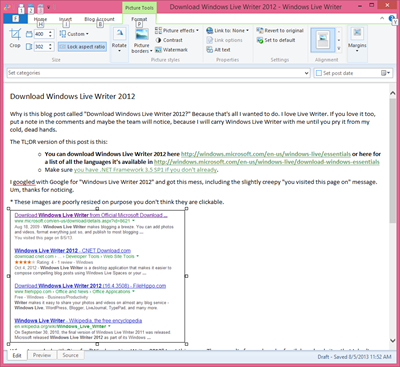Click the picture height field
The image size is (400, 367).
[41, 47]
